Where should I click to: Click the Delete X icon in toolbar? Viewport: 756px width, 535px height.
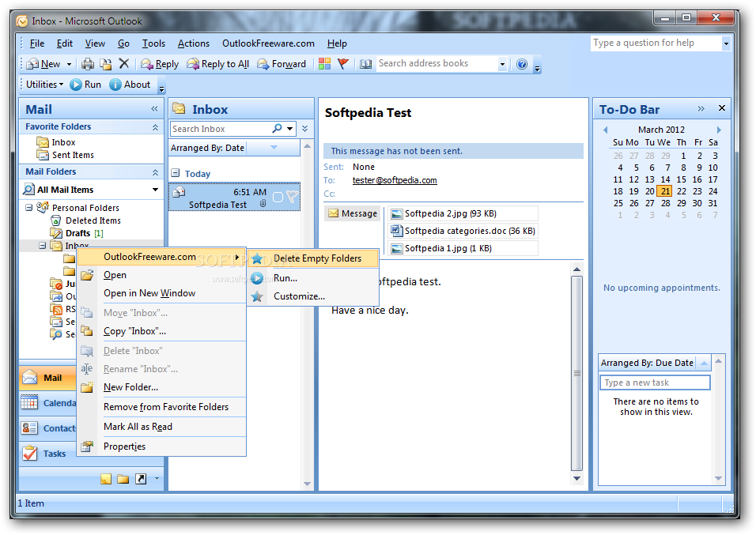124,64
